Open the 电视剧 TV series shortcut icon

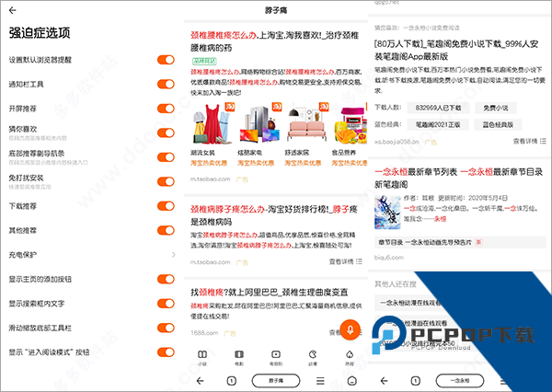[x=276, y=354]
